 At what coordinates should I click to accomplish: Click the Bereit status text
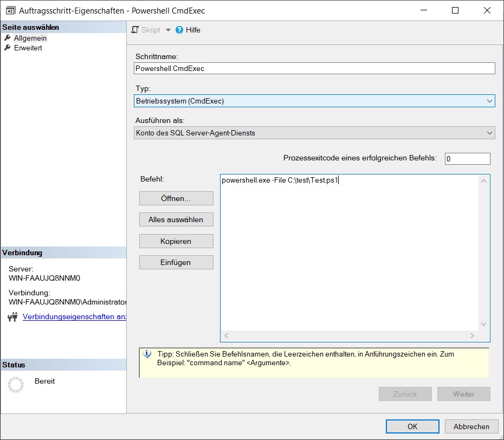tap(44, 381)
